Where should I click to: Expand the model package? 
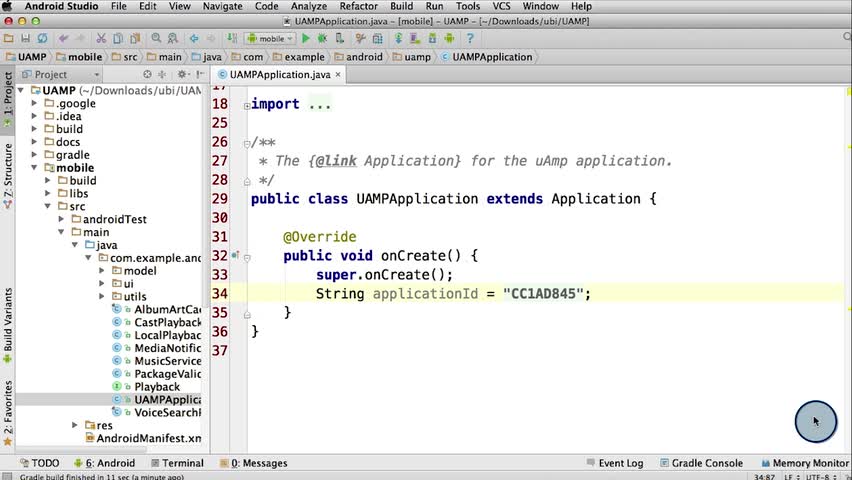tap(102, 271)
